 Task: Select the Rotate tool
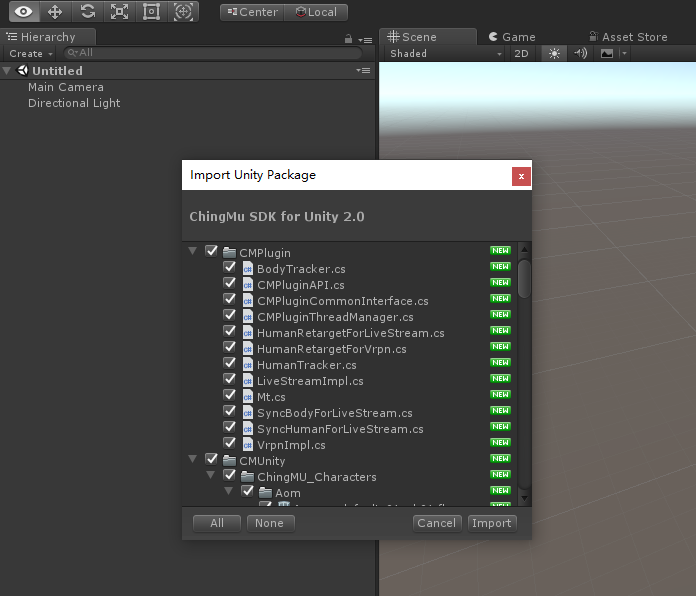pyautogui.click(x=87, y=12)
